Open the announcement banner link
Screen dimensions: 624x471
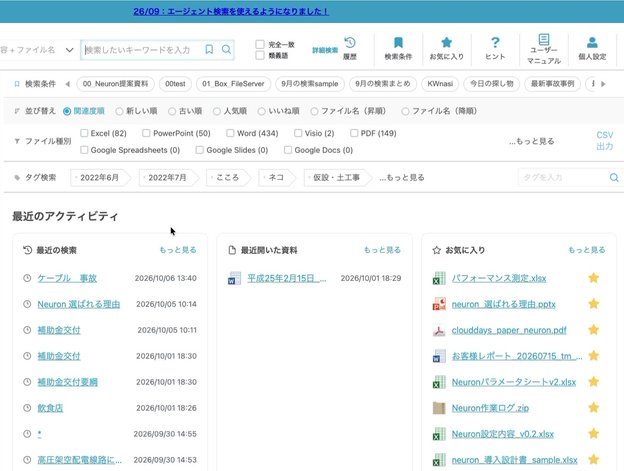tap(231, 12)
